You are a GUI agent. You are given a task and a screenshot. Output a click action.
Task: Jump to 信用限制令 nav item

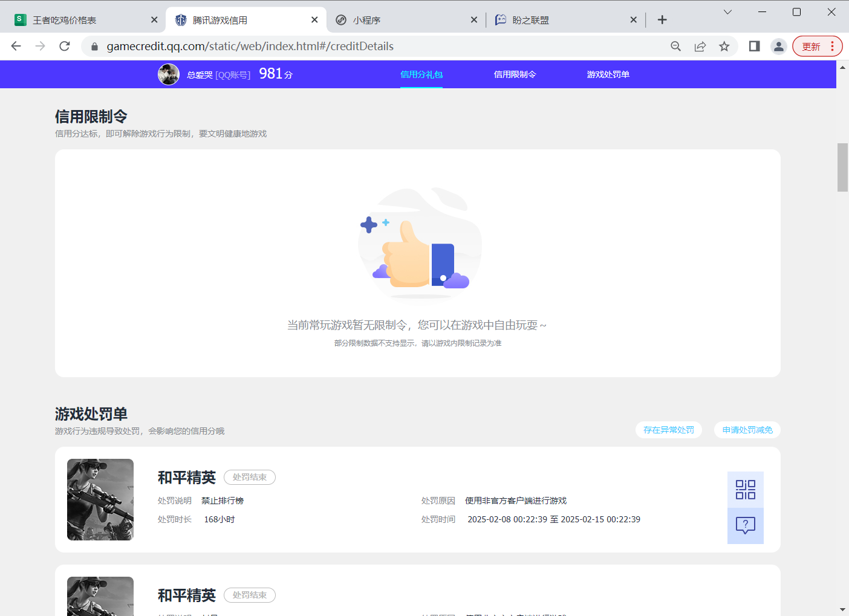(x=515, y=74)
